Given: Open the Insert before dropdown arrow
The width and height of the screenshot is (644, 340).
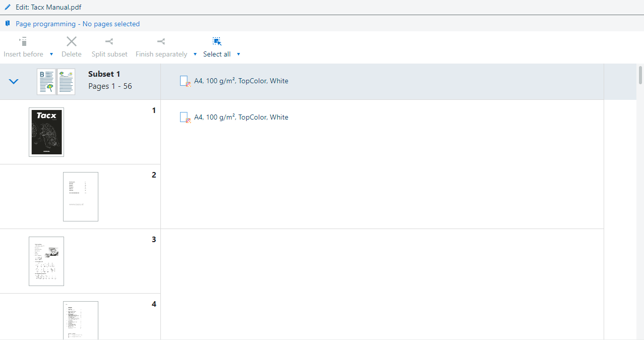Looking at the screenshot, I should [51, 54].
